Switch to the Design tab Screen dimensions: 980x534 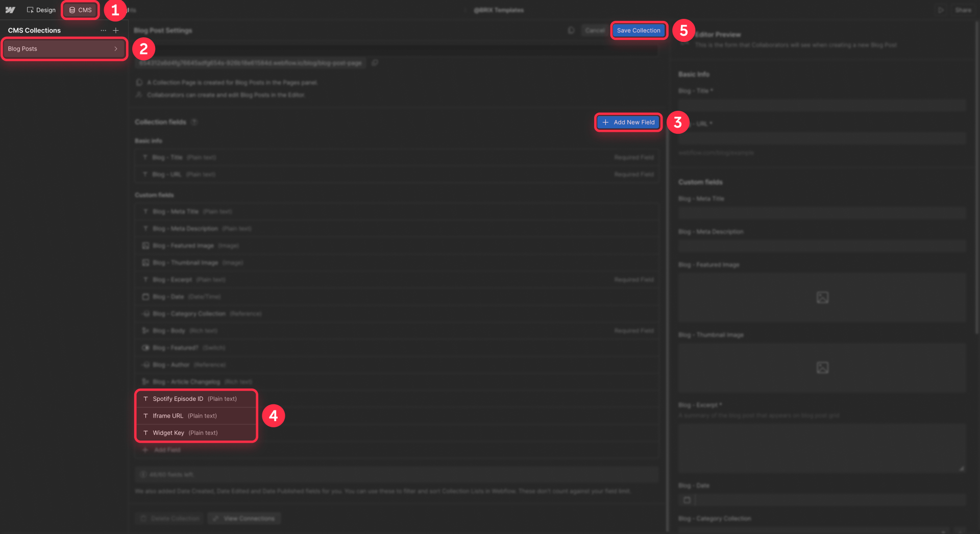click(41, 10)
